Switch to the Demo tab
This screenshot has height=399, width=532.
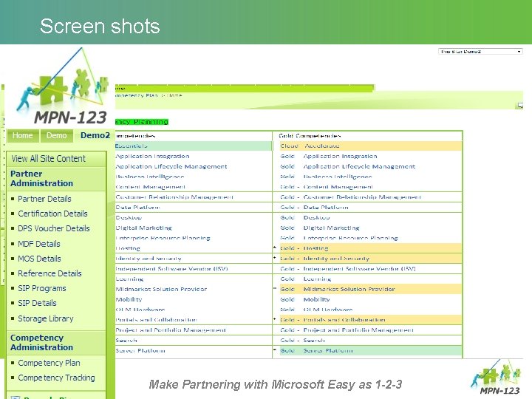point(56,135)
